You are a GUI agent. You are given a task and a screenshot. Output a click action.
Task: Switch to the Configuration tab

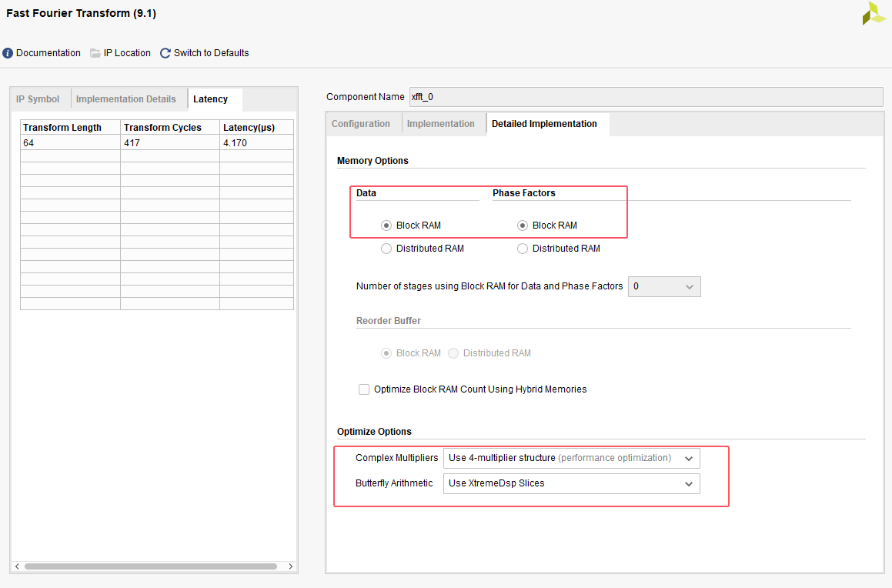pyautogui.click(x=361, y=123)
